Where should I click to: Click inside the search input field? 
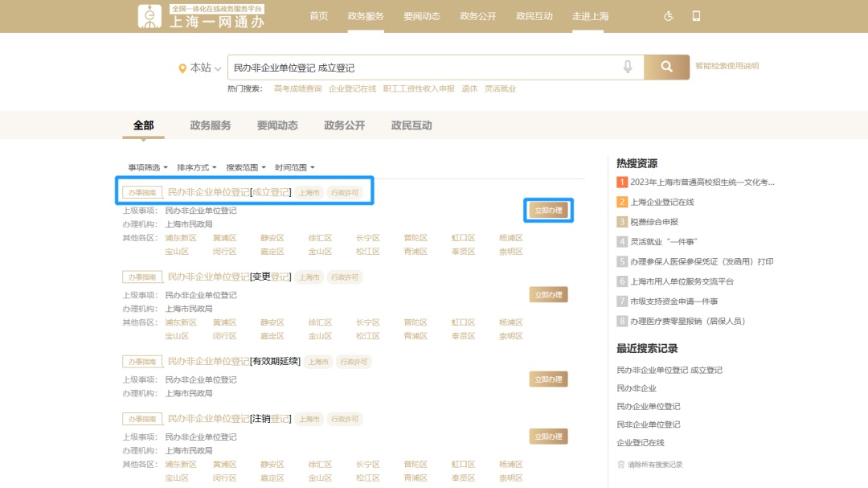pos(402,67)
